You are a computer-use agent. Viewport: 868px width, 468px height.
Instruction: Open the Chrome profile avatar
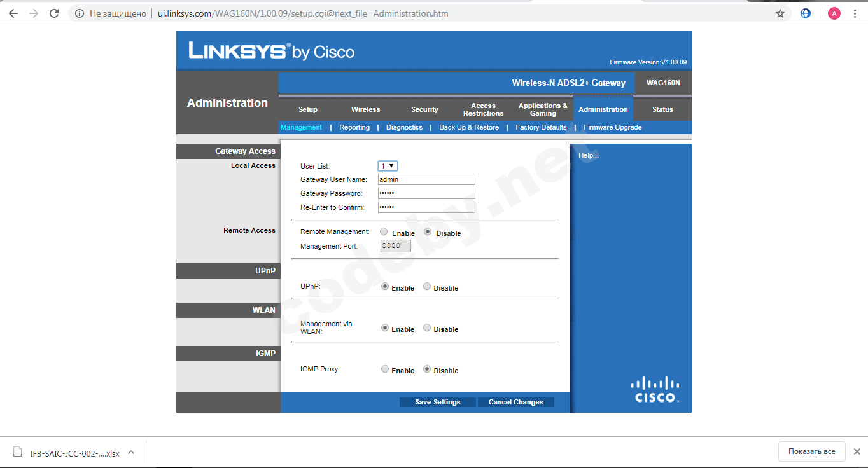pyautogui.click(x=834, y=13)
